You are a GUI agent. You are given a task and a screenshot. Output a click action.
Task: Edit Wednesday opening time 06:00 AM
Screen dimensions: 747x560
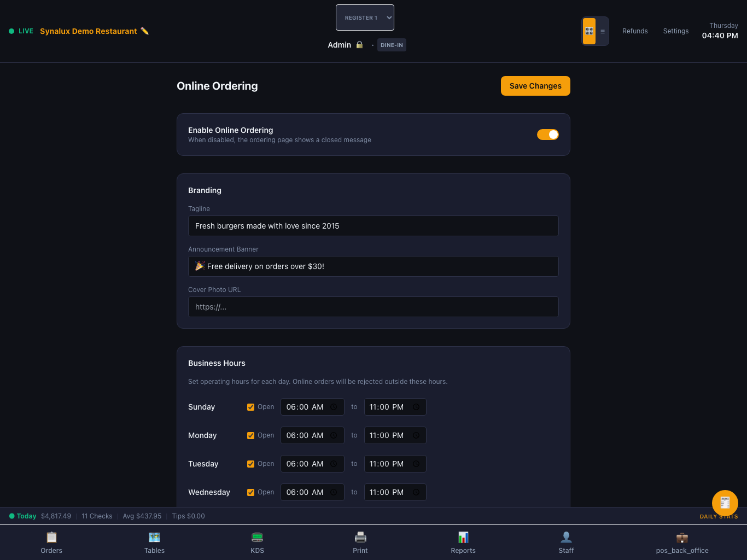(x=312, y=492)
